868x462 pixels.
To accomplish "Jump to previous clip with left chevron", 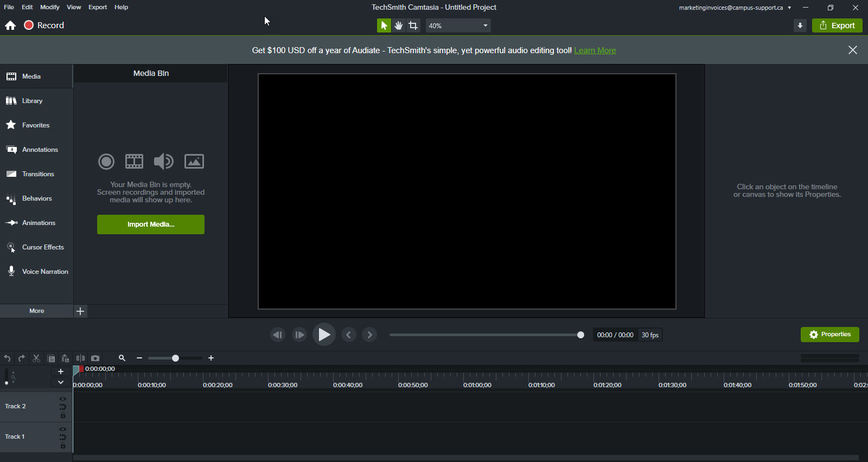I will pos(349,335).
